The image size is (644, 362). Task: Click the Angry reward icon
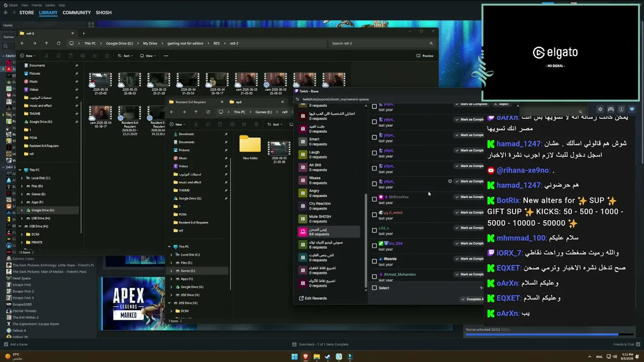pyautogui.click(x=302, y=193)
